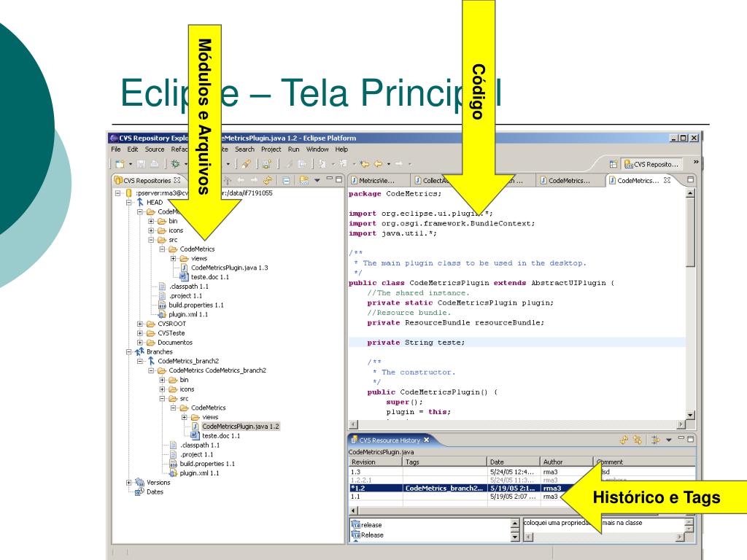Click tag list scrollbar down arrow
Viewport: 747px width, 560px height.
(x=514, y=537)
